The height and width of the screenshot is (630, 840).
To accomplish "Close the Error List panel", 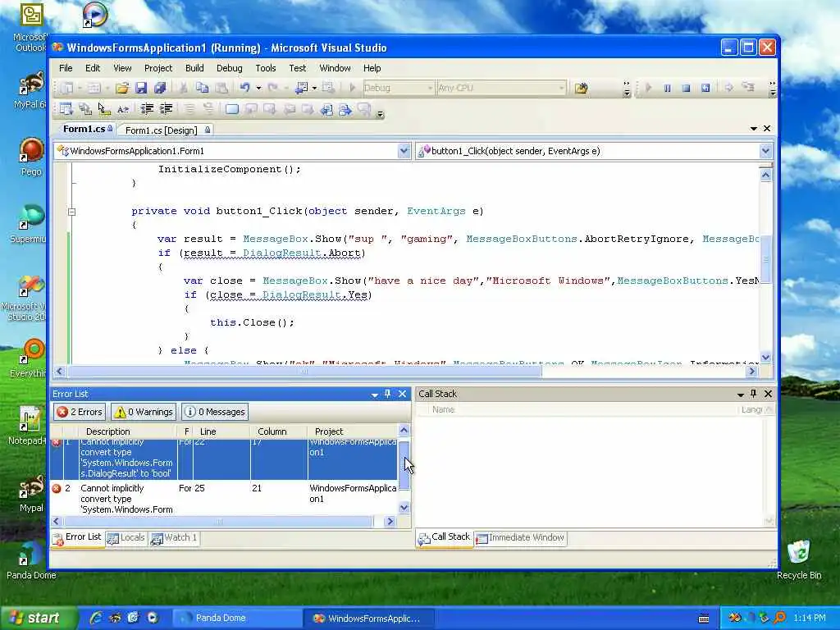I will (x=402, y=394).
